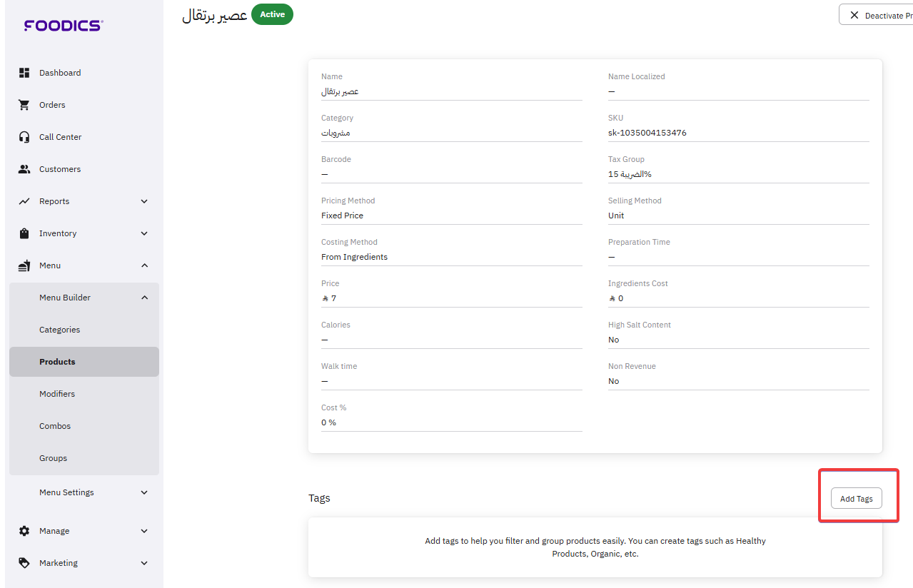This screenshot has height=588, width=913.
Task: Expand the Reports section chevron
Action: tap(144, 201)
